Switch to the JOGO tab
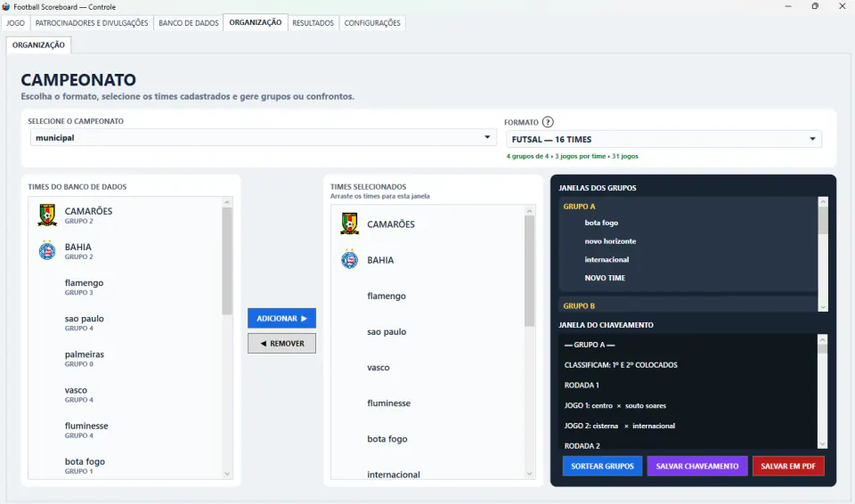The width and height of the screenshot is (855, 504). pos(15,23)
